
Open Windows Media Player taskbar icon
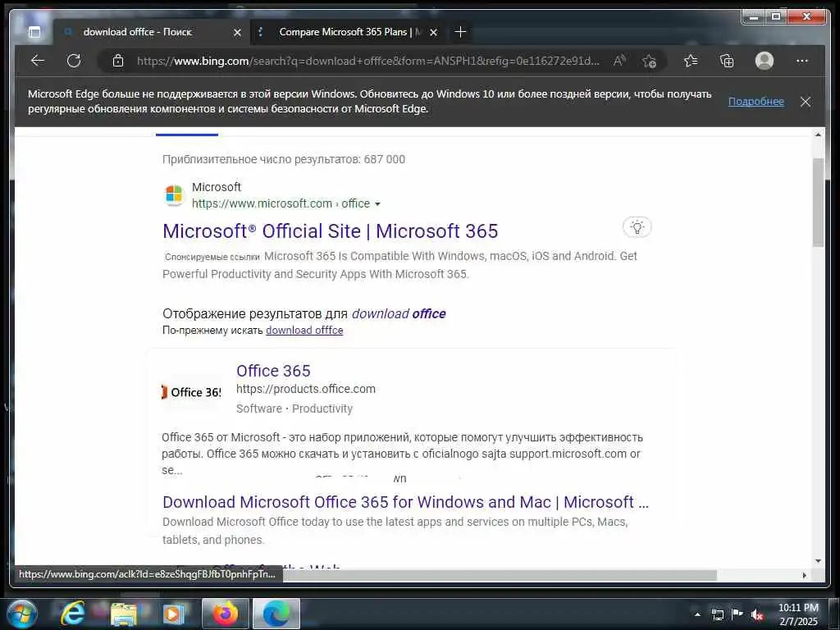[x=172, y=614]
